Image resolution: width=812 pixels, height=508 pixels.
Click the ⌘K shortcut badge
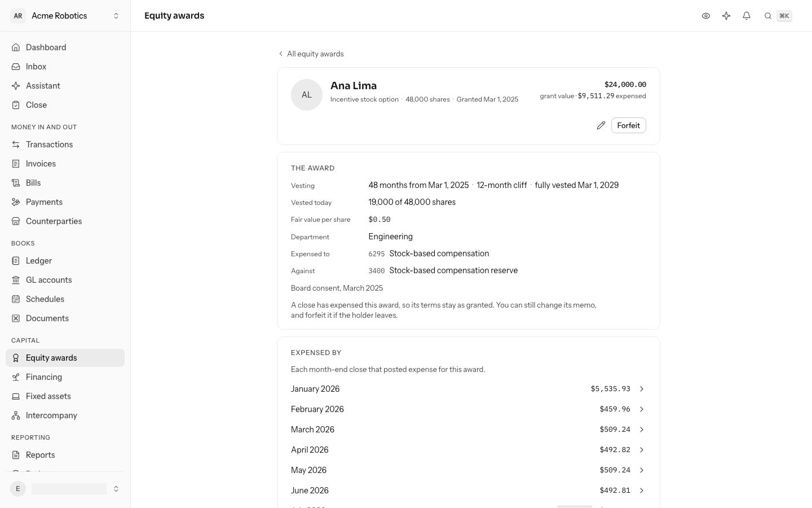click(x=784, y=16)
